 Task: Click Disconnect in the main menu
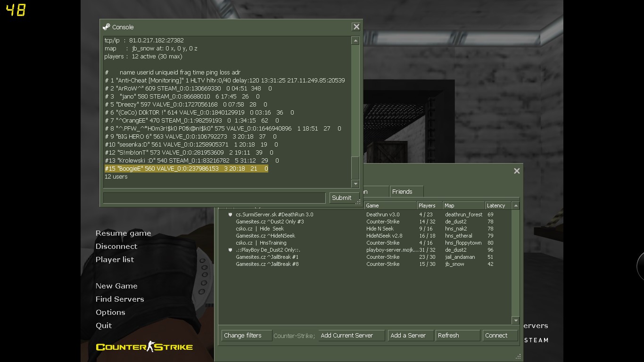click(x=116, y=247)
